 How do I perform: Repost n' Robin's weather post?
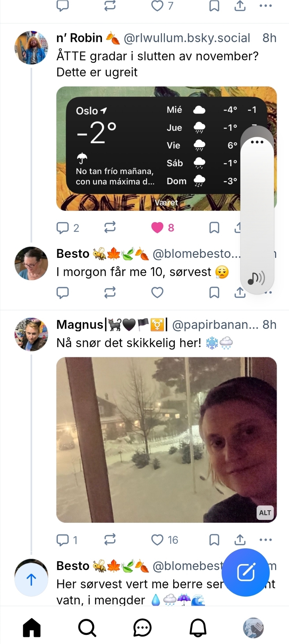(x=110, y=228)
